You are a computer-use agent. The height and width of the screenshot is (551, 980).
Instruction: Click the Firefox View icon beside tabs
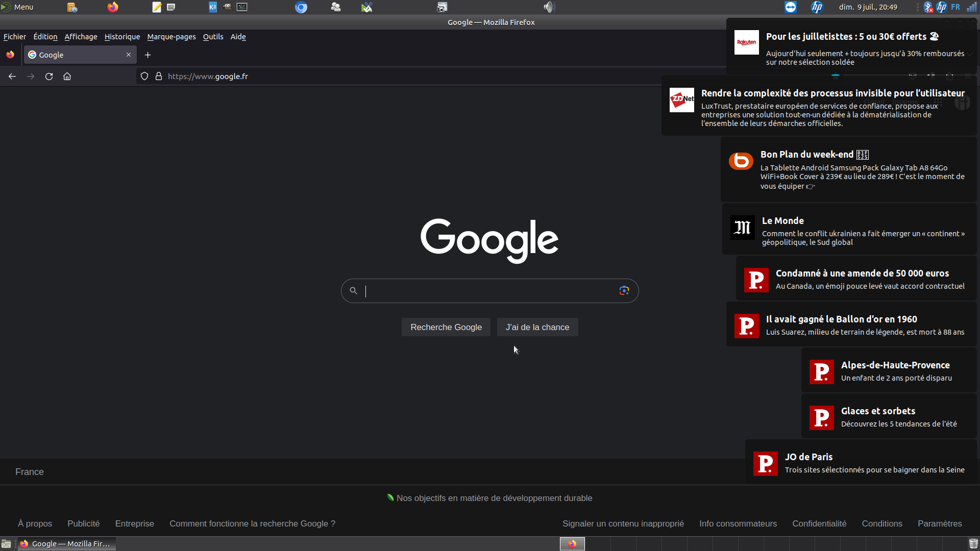[10, 55]
